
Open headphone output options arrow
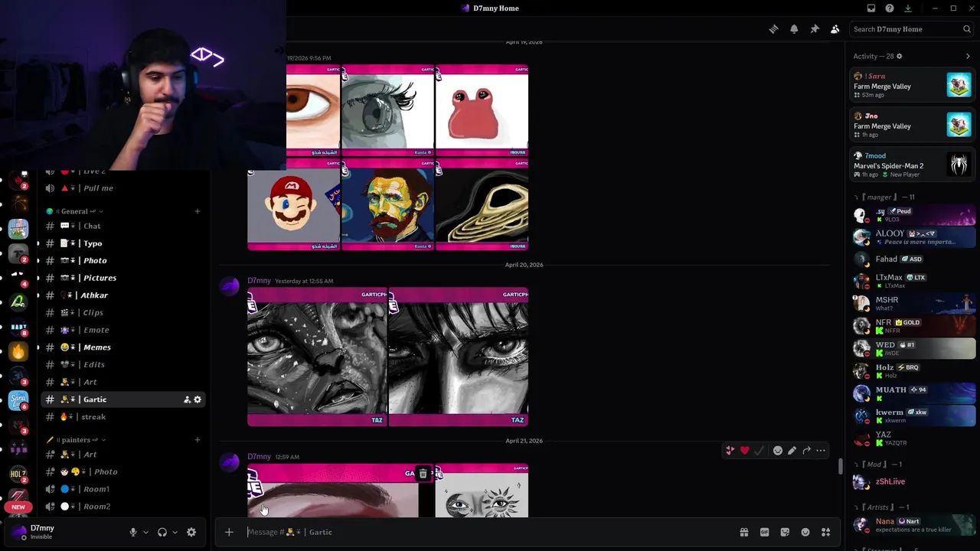[x=175, y=532]
